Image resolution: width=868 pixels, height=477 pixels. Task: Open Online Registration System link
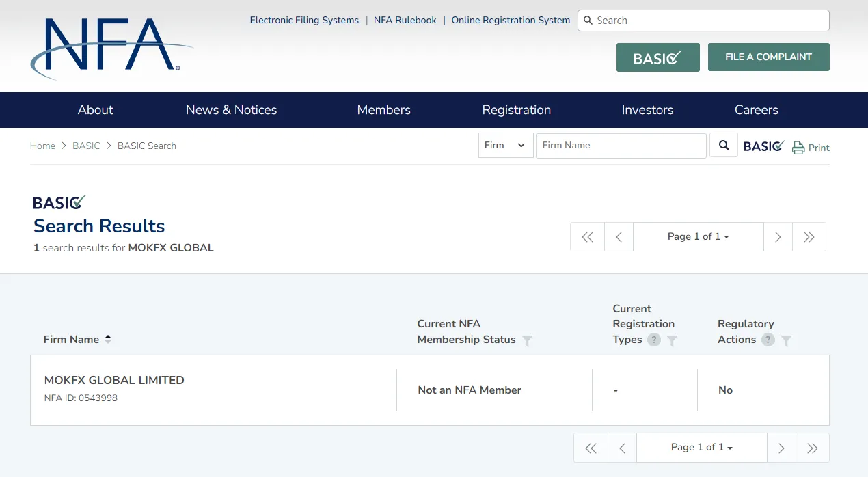coord(511,21)
